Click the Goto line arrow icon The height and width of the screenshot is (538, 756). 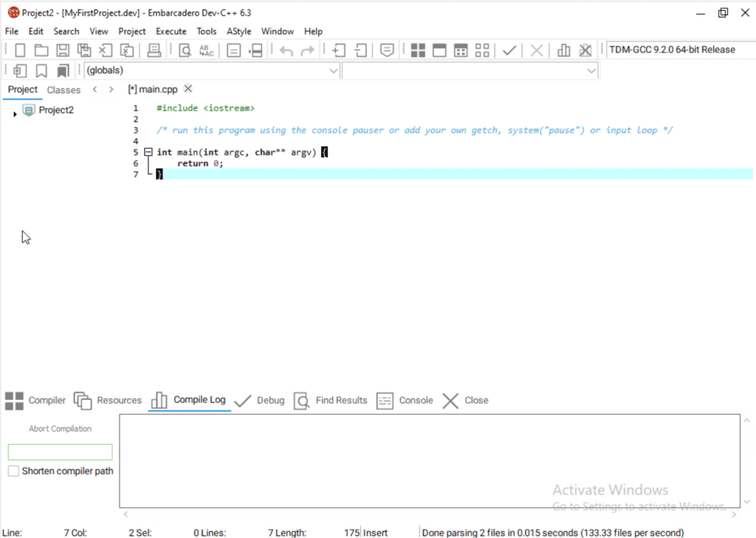click(256, 50)
